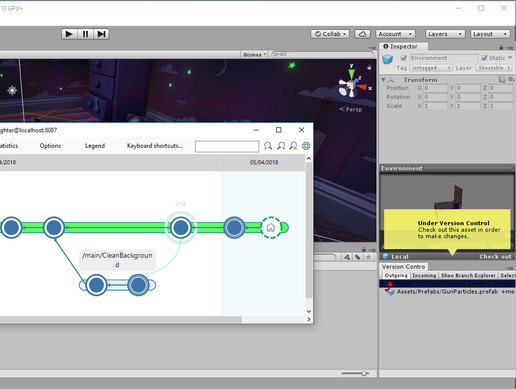Click the favorite star icon in Project panel
516x389 pixels.
pos(368,257)
